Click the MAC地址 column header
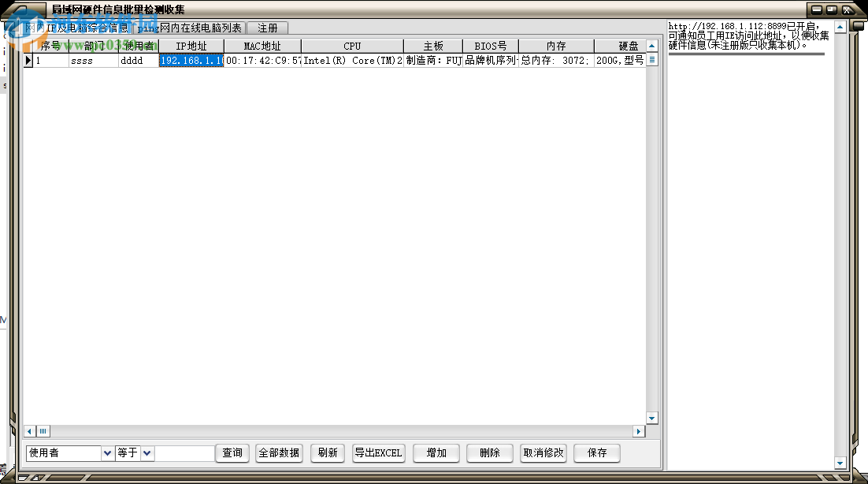The height and width of the screenshot is (484, 868). pos(262,46)
